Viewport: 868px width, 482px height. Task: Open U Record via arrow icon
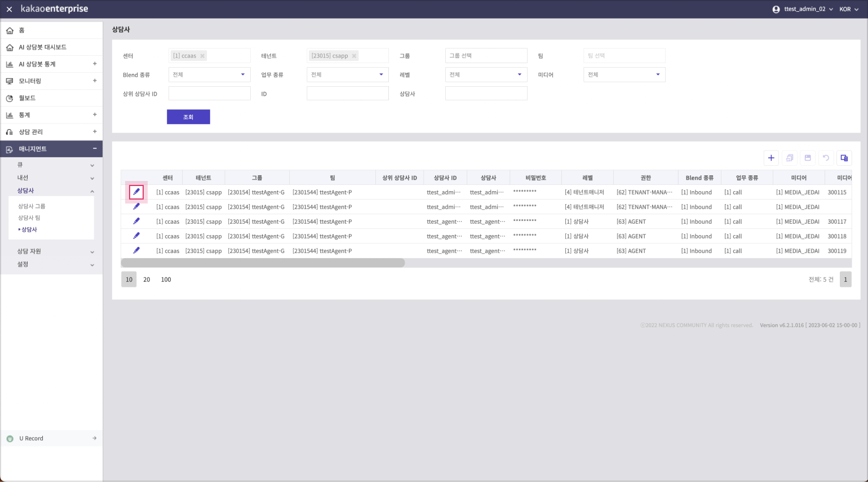(94, 438)
